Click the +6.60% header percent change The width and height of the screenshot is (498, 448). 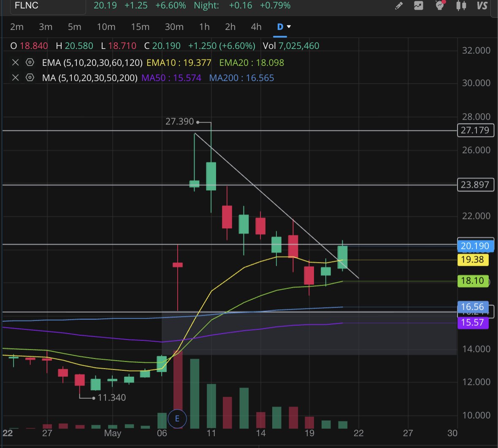pos(170,5)
